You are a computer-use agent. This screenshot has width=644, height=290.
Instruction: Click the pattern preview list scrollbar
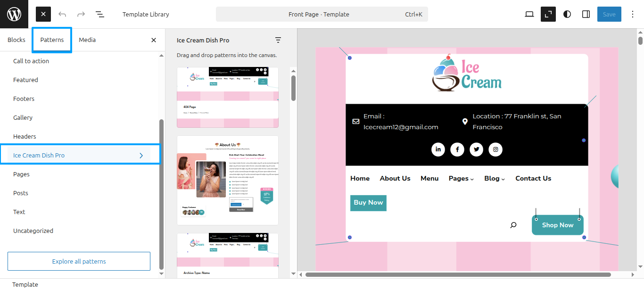pos(293,88)
